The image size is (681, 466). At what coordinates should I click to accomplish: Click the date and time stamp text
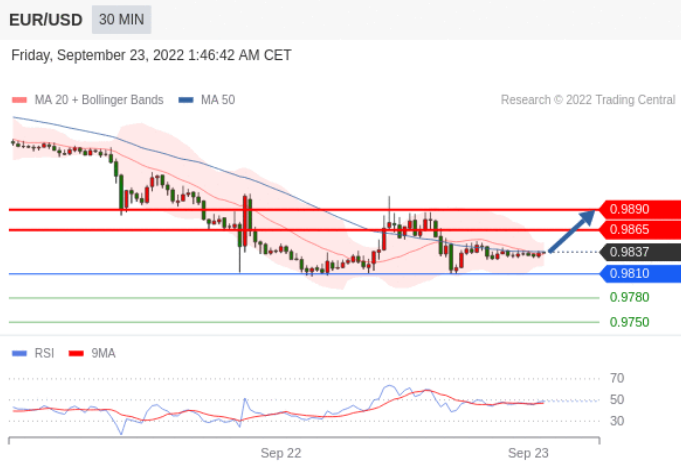coord(151,55)
